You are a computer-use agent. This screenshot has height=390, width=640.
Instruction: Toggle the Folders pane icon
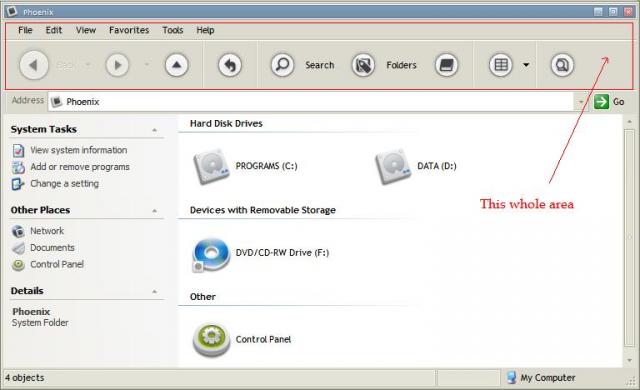click(363, 65)
